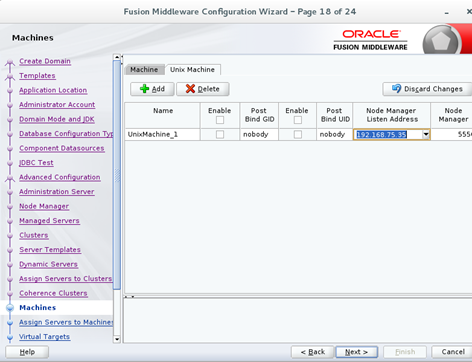Click the Post Bind GID nobody cell
472x362 pixels.
(259, 134)
